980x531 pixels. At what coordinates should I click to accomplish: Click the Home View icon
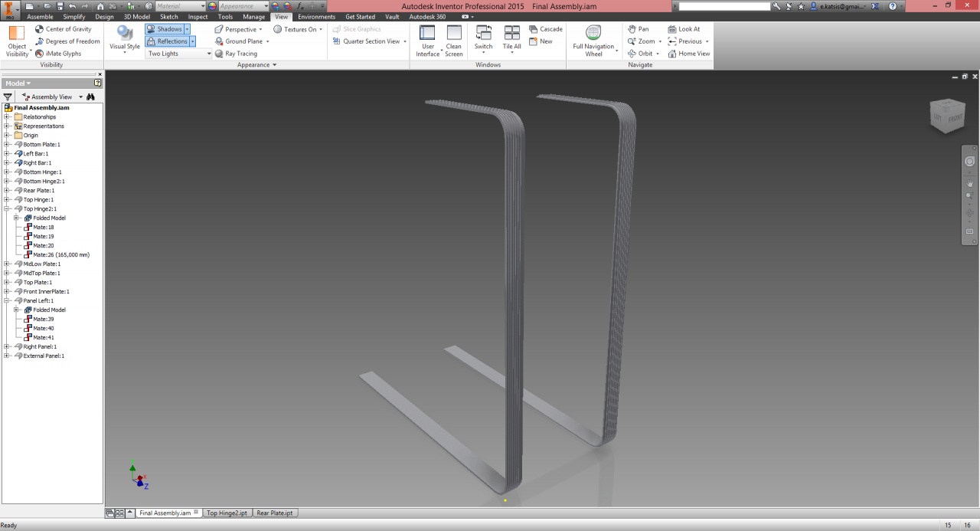[x=672, y=54]
